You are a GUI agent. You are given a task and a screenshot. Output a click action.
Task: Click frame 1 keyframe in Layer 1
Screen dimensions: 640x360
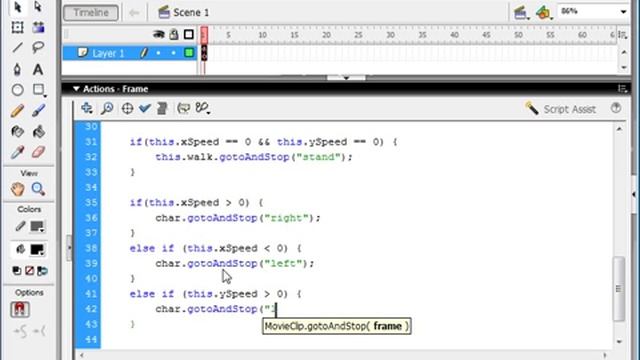coord(204,53)
